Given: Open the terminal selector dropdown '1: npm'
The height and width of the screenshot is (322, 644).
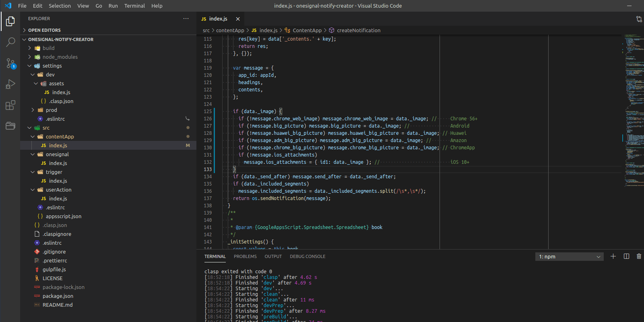Looking at the screenshot, I should coord(569,257).
